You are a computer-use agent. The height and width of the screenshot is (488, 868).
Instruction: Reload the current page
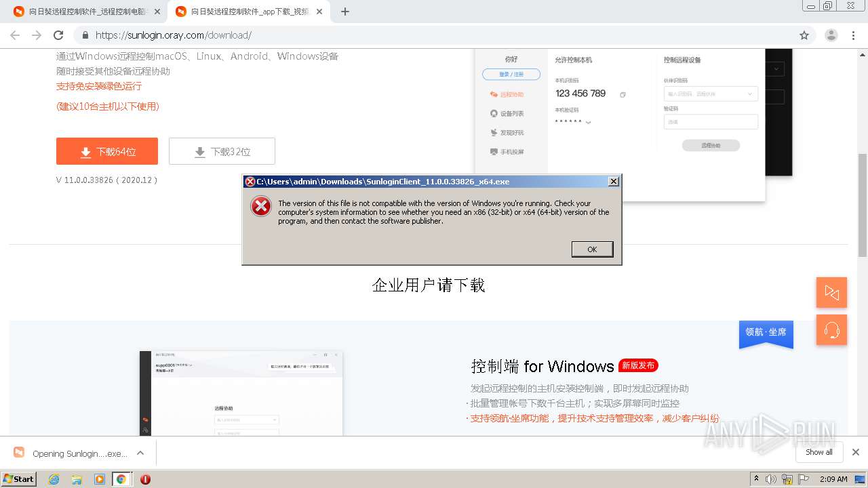[x=58, y=35]
